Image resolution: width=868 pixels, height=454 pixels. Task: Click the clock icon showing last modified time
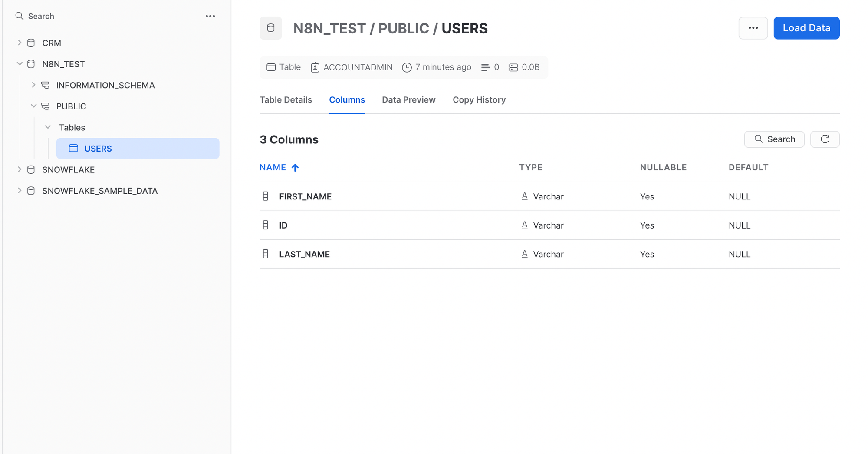pyautogui.click(x=407, y=67)
